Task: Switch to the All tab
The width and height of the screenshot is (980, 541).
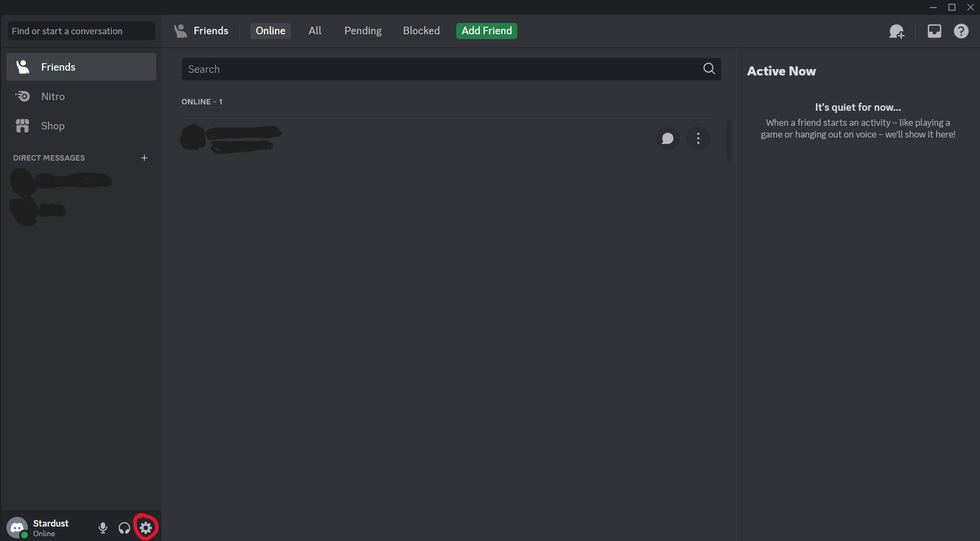Action: (x=315, y=31)
